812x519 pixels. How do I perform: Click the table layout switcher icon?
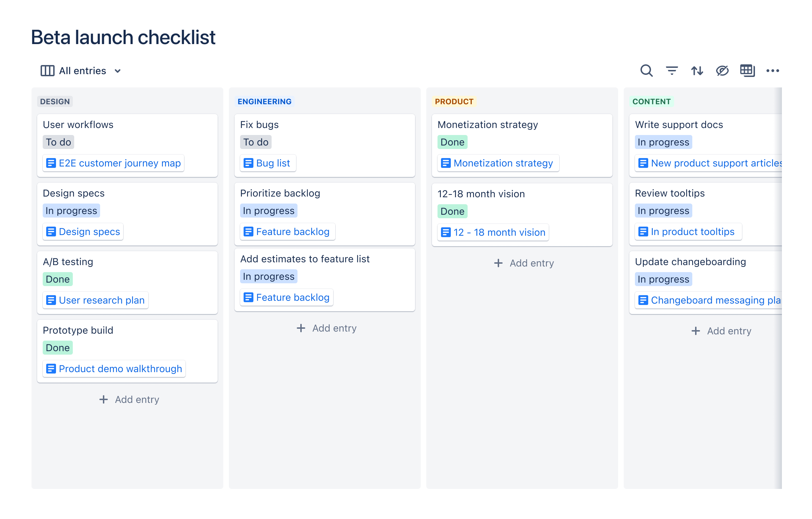[748, 71]
